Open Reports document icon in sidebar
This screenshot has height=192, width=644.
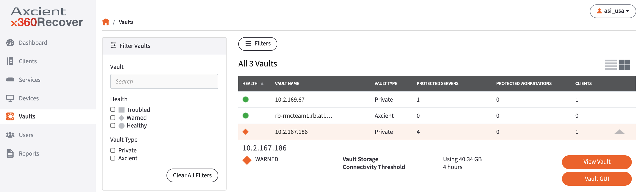(x=10, y=153)
